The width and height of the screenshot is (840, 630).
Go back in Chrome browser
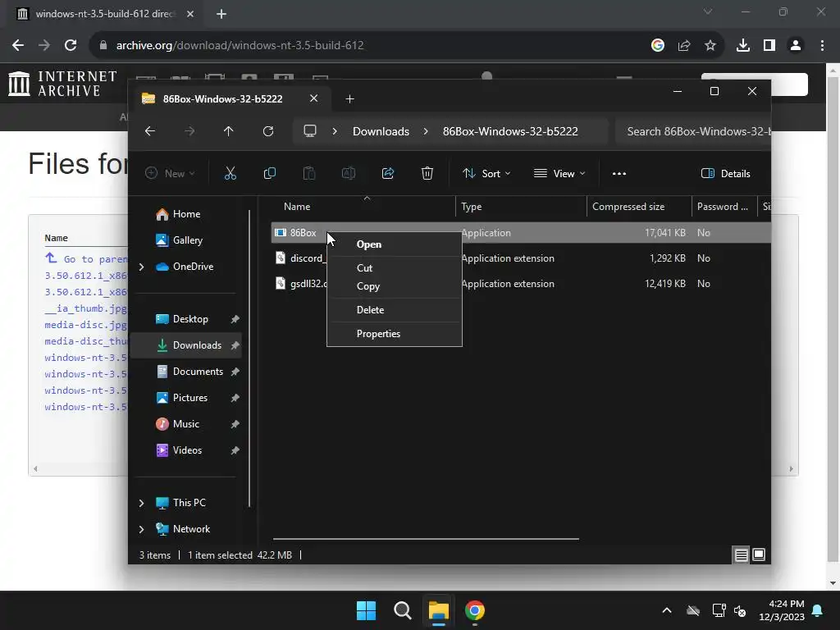[x=18, y=46]
